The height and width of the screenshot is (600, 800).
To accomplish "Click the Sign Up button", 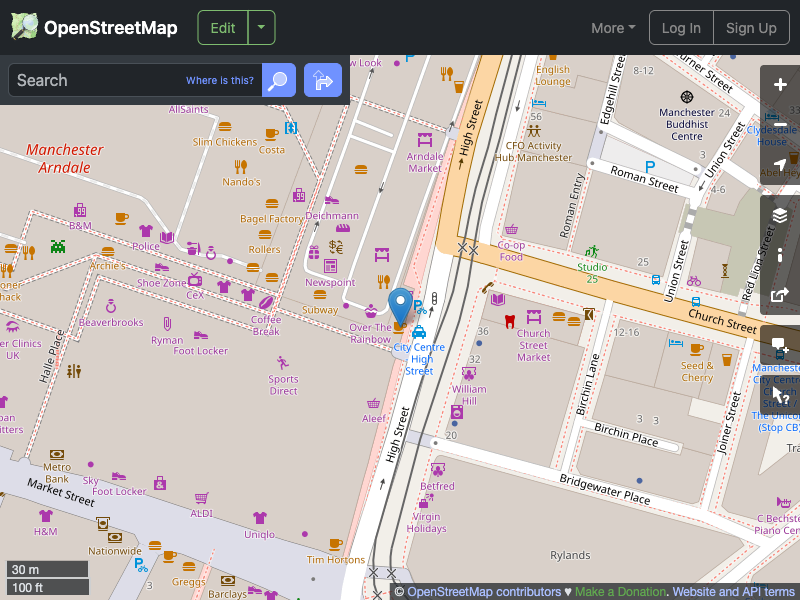I will tap(751, 27).
